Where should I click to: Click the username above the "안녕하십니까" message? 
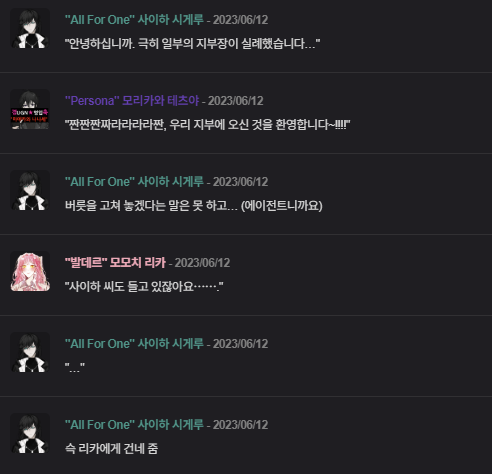[134, 19]
